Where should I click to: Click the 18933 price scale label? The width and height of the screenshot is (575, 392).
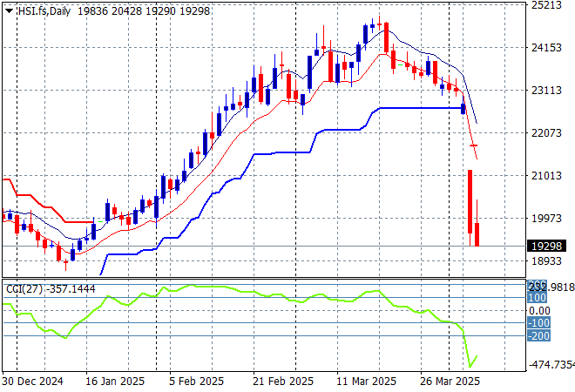point(546,260)
